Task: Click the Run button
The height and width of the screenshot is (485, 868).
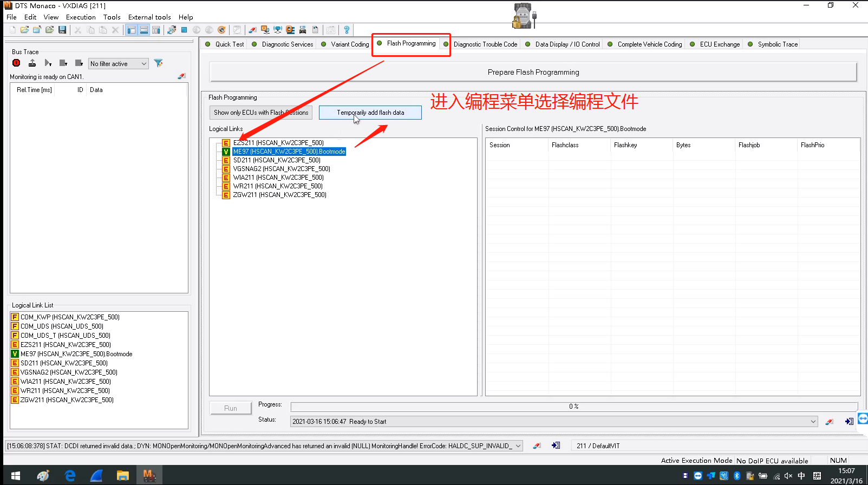Action: click(x=231, y=408)
